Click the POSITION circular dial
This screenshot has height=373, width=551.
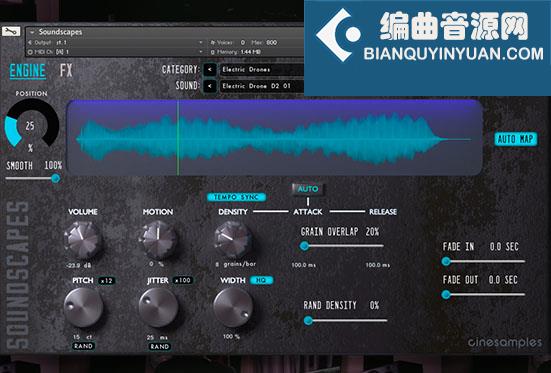(31, 123)
